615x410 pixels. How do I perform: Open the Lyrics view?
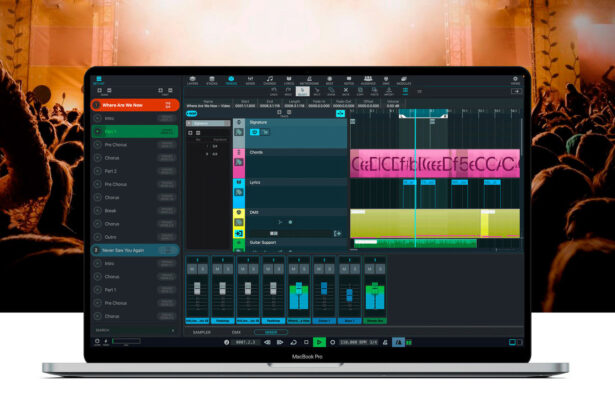pos(289,81)
